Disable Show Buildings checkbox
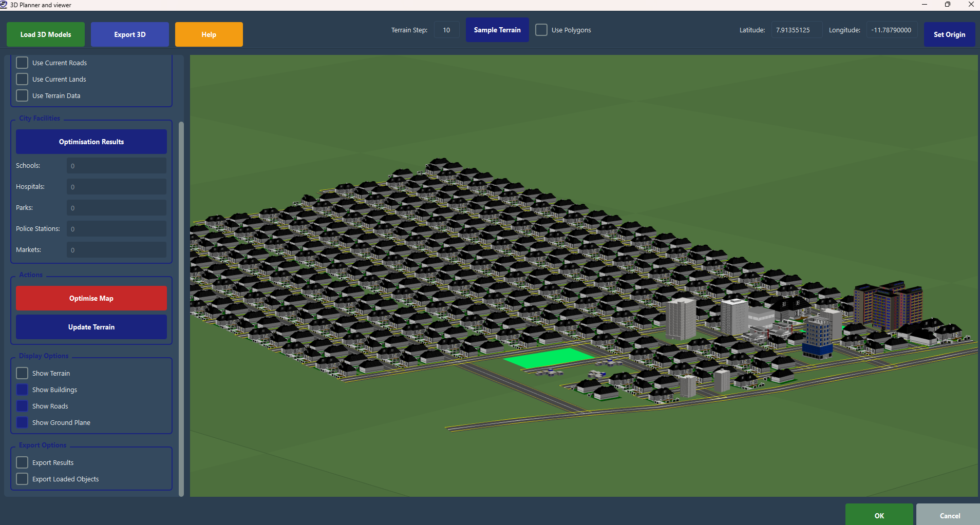The height and width of the screenshot is (525, 980). point(22,390)
